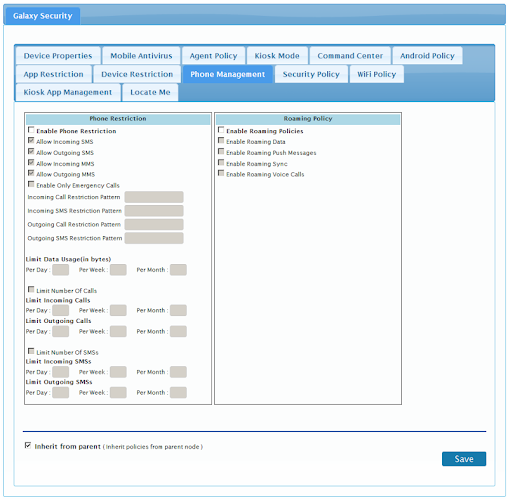Click the Incoming Call Restriction Pattern field

click(x=154, y=197)
